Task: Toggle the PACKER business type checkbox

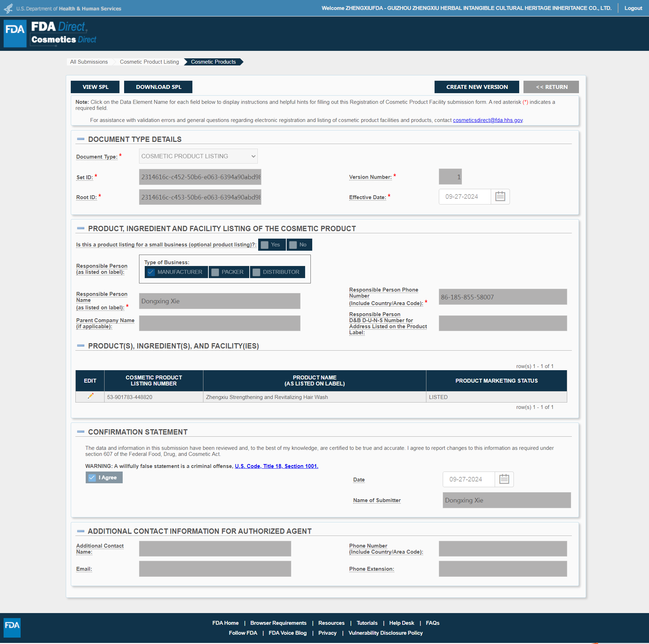Action: 215,272
